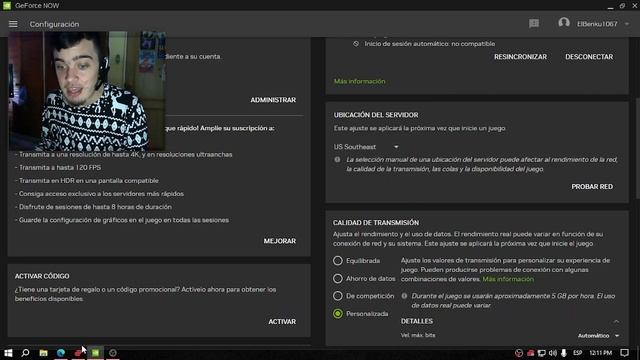Viewport: 640px width, 360px height.
Task: Click the network icon in system tray
Action: coord(542,353)
